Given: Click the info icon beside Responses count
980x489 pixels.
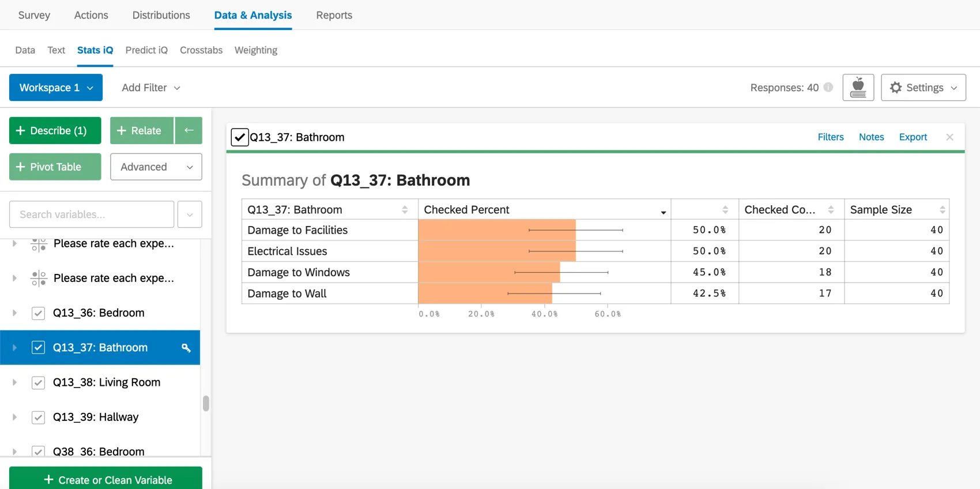Looking at the screenshot, I should [x=828, y=88].
